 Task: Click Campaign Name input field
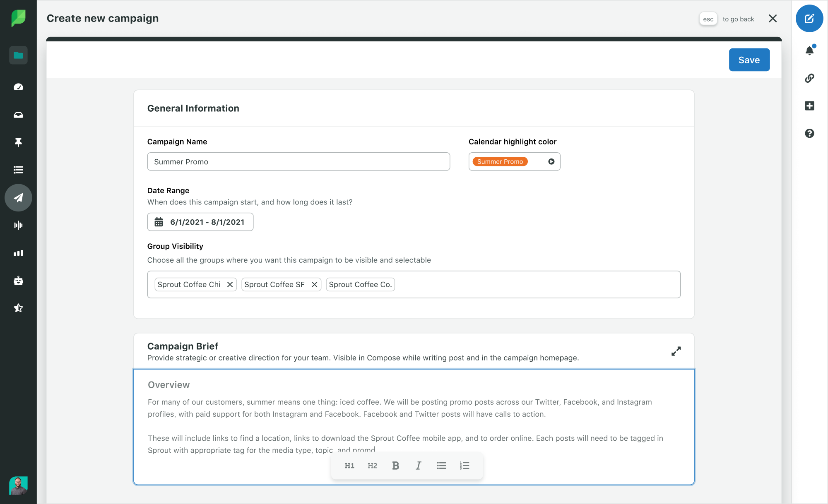click(x=298, y=161)
